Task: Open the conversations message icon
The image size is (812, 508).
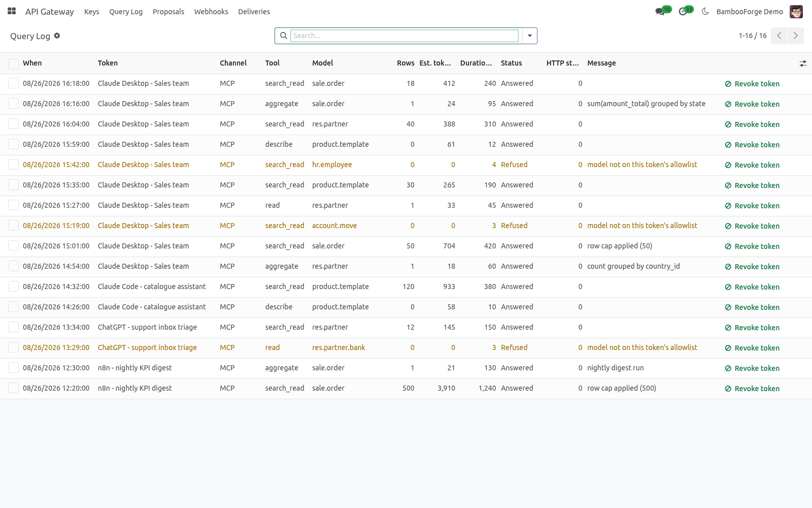Action: 660,12
